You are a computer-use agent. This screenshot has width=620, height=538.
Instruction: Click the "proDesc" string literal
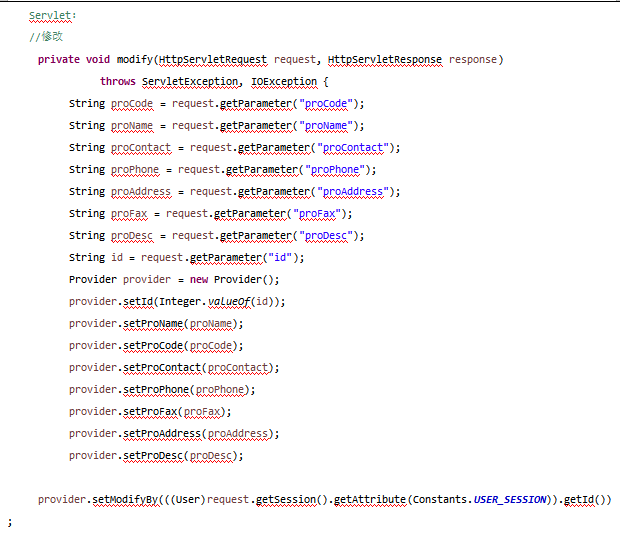pos(326,236)
